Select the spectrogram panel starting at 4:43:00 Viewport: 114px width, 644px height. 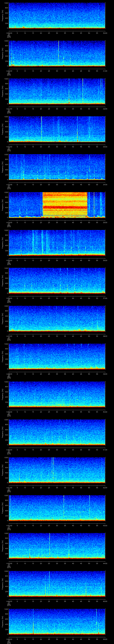pos(57,546)
